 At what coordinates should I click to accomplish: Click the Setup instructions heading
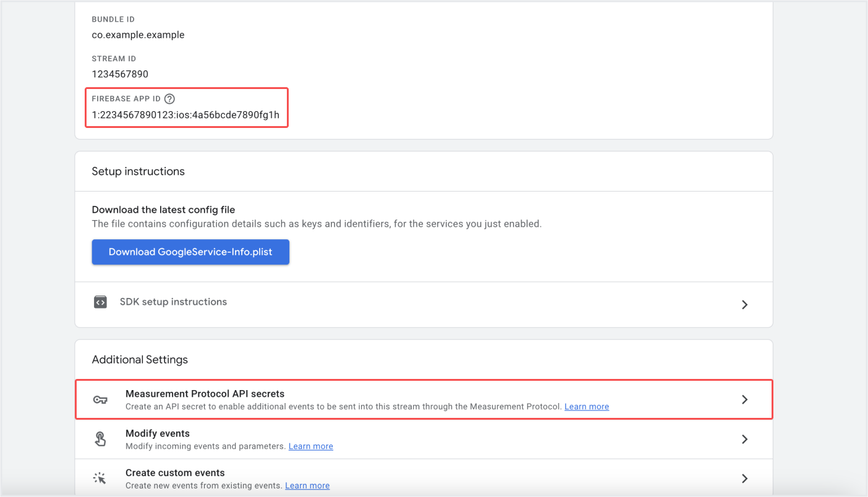[138, 171]
